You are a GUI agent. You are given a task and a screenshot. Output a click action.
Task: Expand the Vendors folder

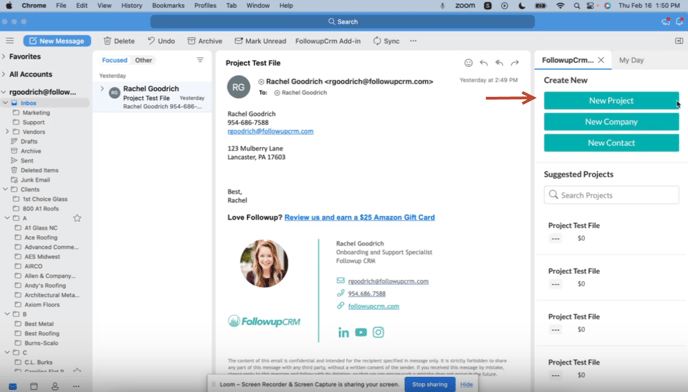click(7, 132)
